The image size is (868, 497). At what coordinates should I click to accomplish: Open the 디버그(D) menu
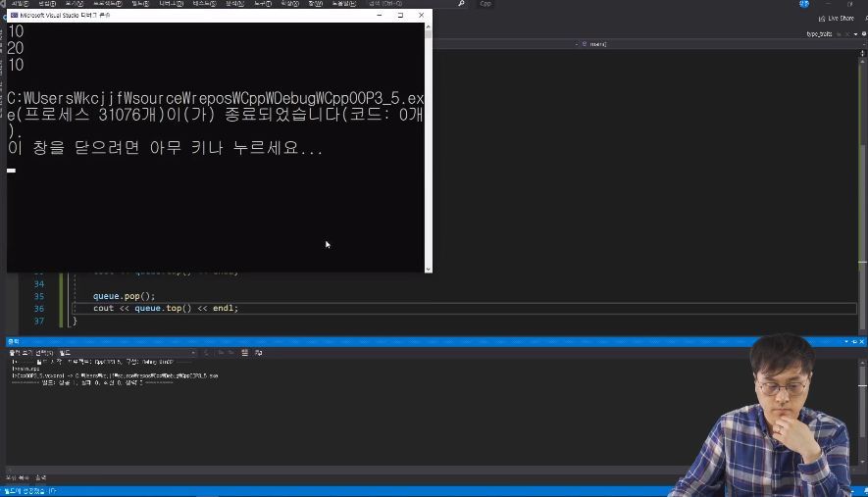coord(171,3)
